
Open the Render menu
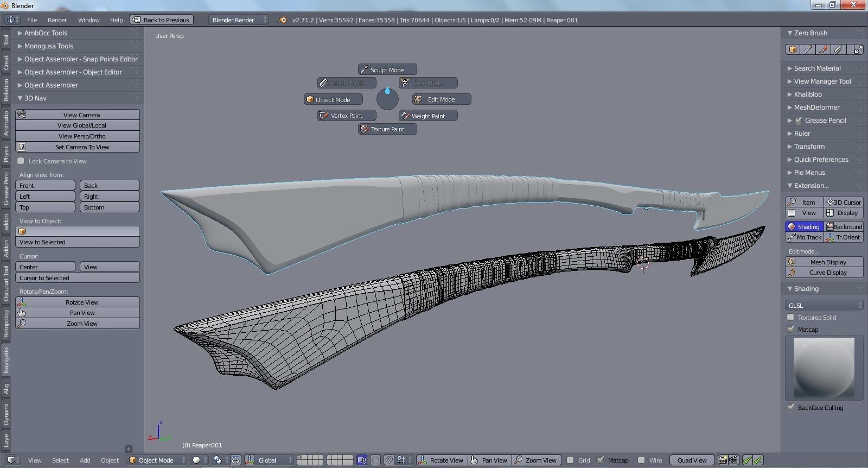coord(57,20)
